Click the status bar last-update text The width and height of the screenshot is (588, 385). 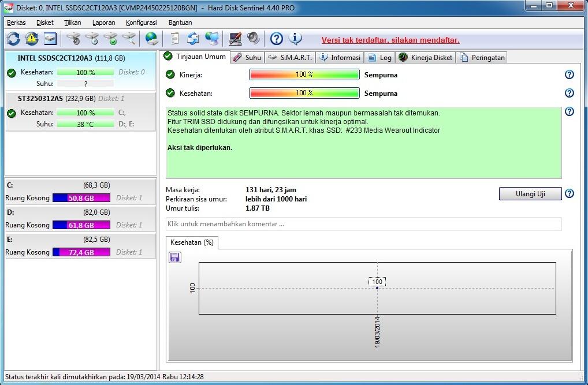point(104,377)
